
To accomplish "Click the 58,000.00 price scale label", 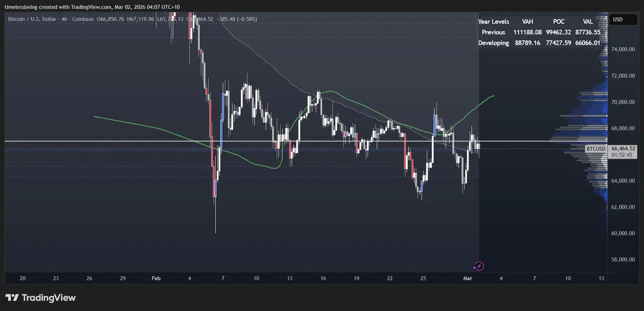I will pos(623,260).
